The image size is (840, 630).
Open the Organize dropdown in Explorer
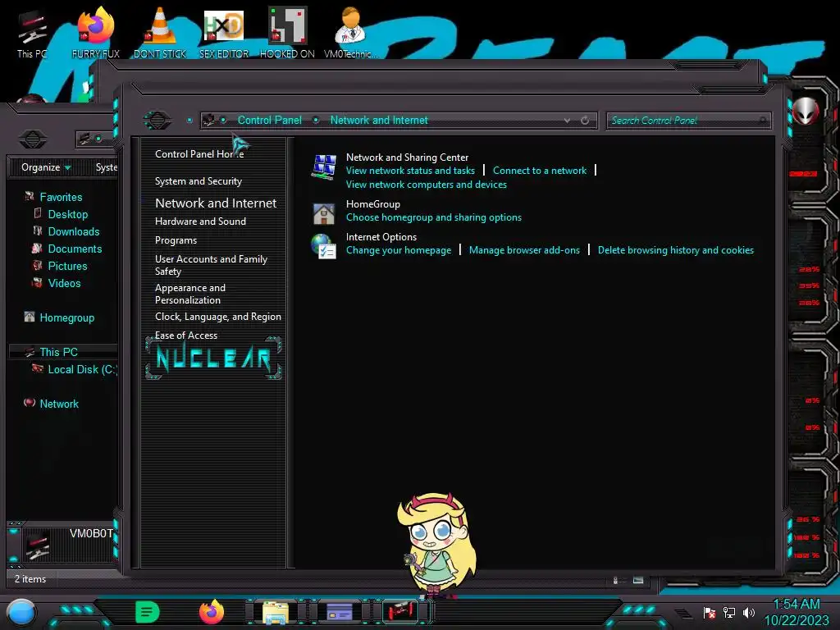click(46, 167)
